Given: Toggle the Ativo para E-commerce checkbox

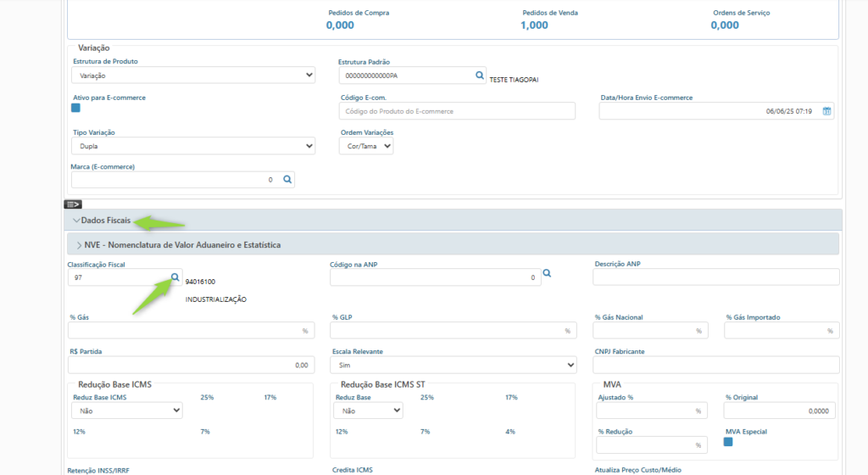Looking at the screenshot, I should click(75, 108).
